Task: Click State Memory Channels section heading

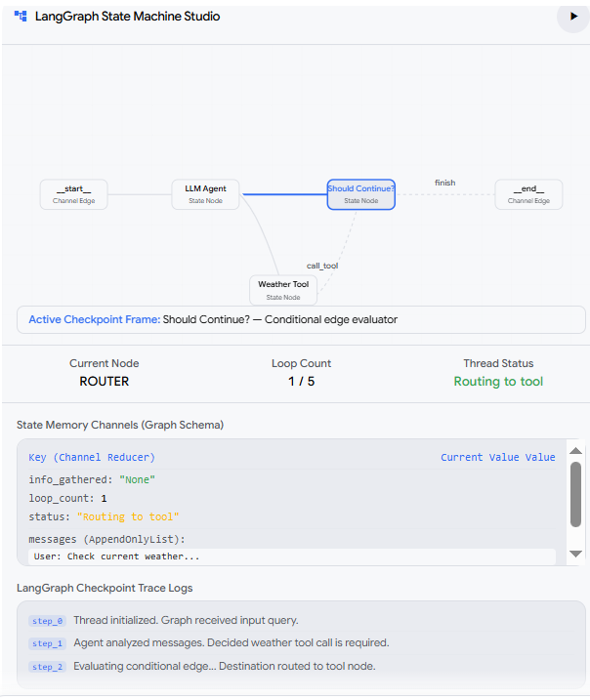Action: pyautogui.click(x=120, y=425)
